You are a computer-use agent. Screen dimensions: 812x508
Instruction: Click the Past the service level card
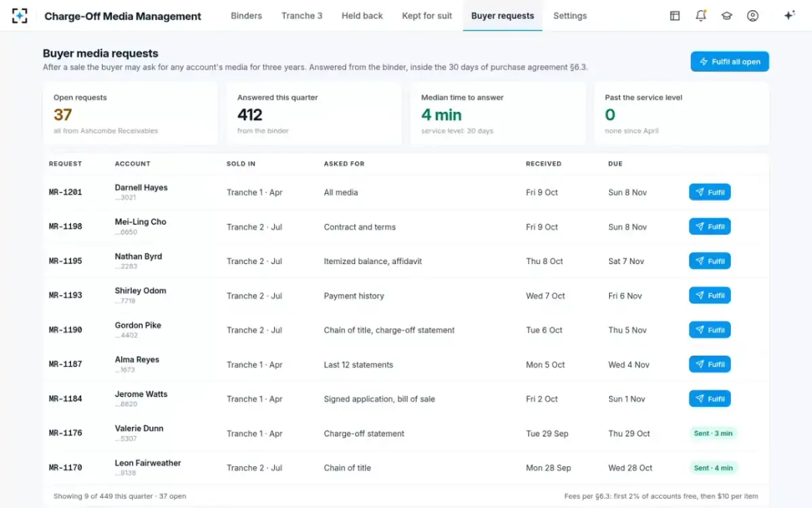pos(681,114)
